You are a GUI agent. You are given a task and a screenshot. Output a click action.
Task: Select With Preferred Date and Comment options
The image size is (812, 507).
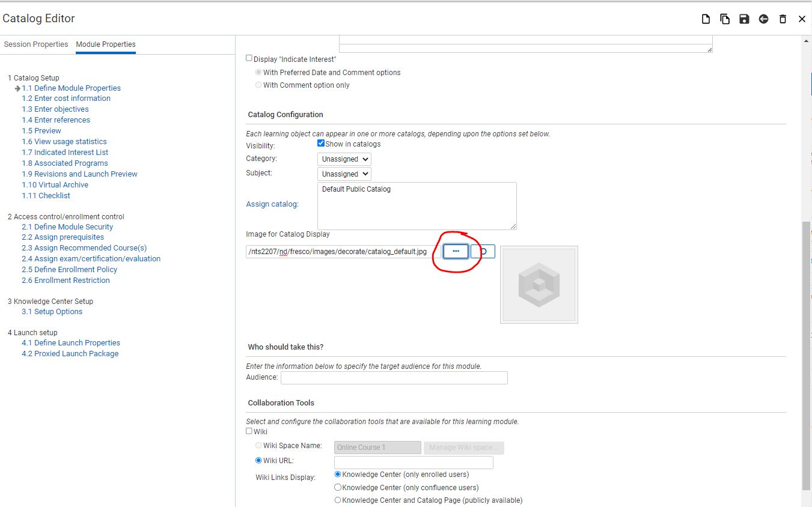[x=258, y=72]
